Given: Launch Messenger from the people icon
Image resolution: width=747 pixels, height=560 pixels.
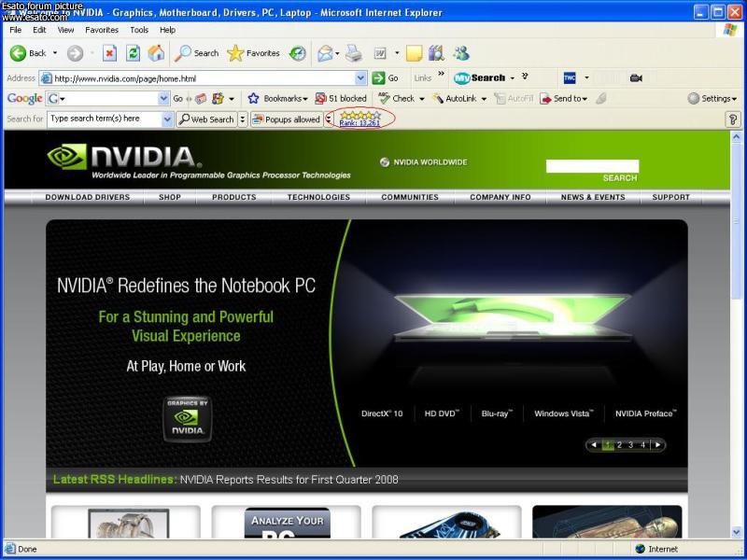Looking at the screenshot, I should (460, 53).
